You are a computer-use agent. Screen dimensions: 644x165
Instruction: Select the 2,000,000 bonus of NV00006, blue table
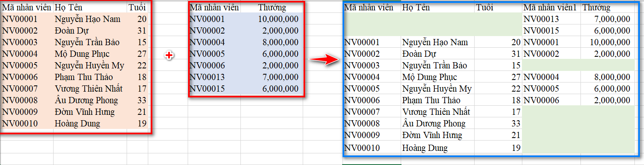point(280,66)
